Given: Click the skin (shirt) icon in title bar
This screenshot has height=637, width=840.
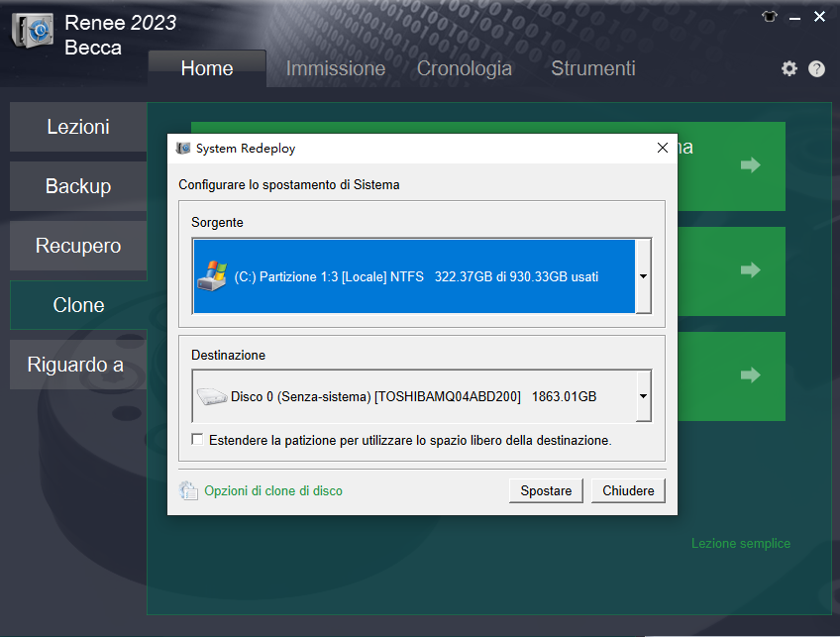Looking at the screenshot, I should click(x=770, y=17).
